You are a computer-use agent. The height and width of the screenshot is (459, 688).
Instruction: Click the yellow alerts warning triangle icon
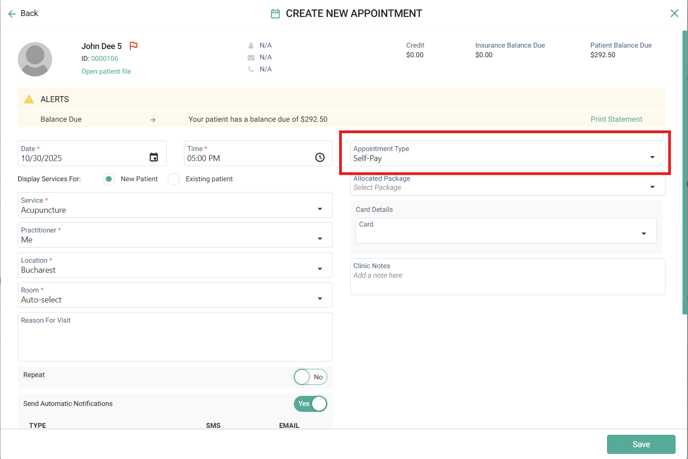[29, 99]
